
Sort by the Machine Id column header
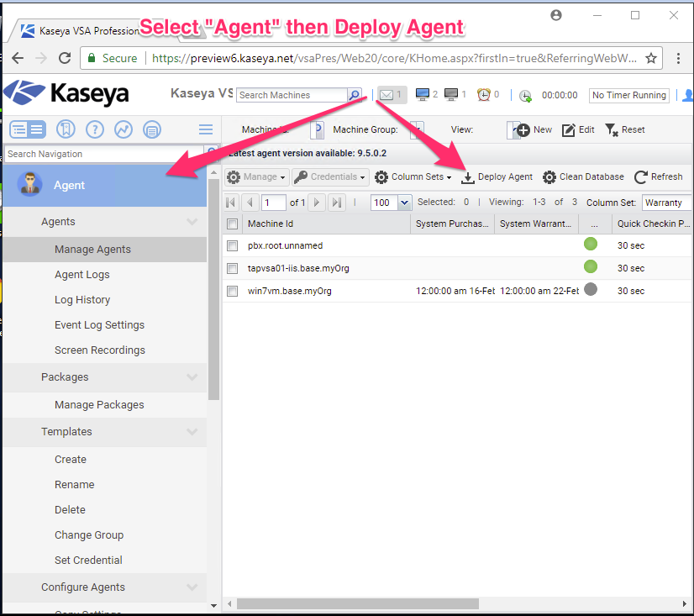pos(326,224)
